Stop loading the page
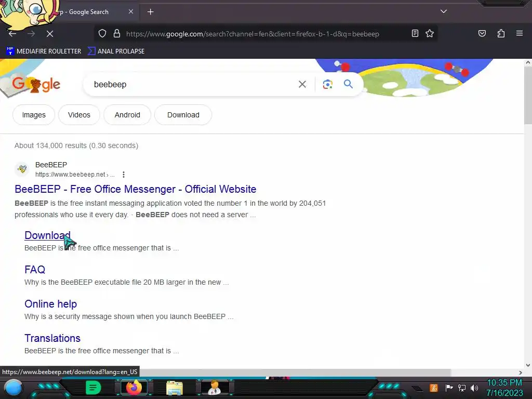Image resolution: width=532 pixels, height=399 pixels. pos(50,34)
